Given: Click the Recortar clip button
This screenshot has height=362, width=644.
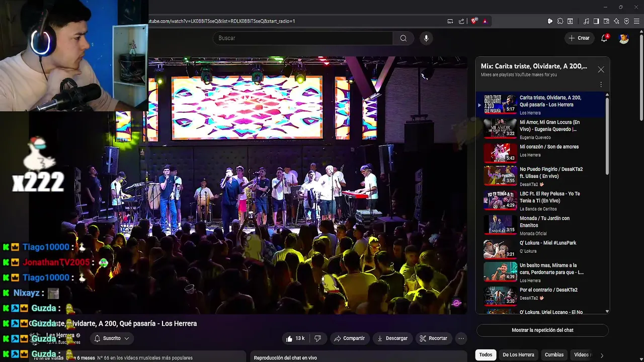Looking at the screenshot, I should (433, 338).
